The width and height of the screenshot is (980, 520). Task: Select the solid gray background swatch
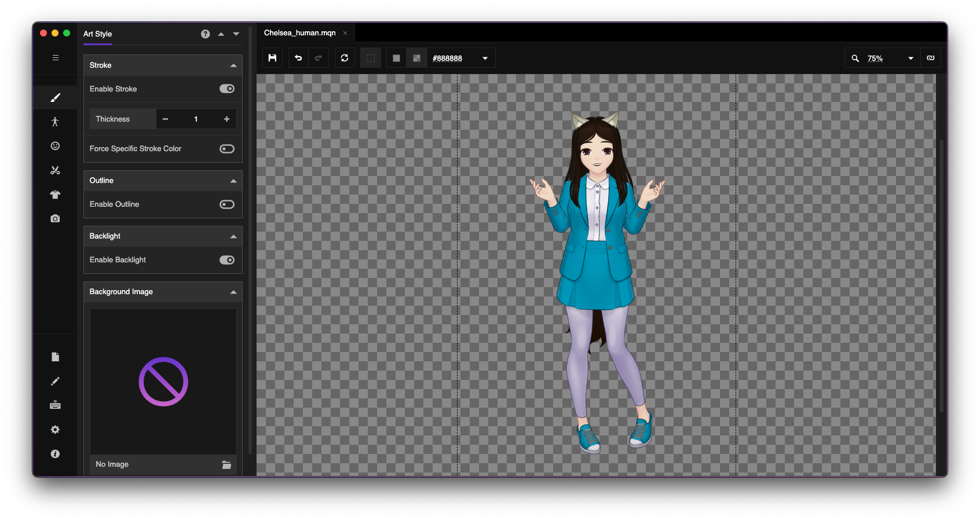tap(396, 58)
